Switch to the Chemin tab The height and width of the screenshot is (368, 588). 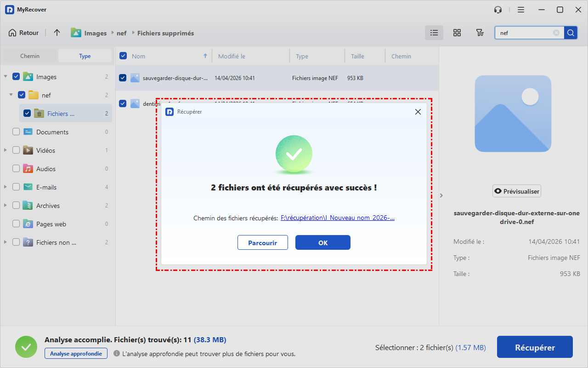point(30,56)
